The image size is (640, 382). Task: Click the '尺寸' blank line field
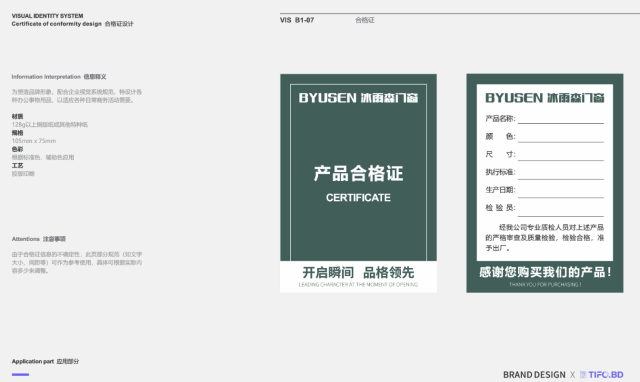(561, 156)
